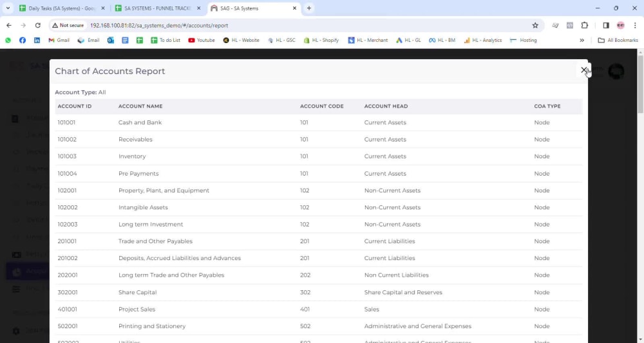
Task: Open the HL - GL bookmark
Action: click(408, 40)
